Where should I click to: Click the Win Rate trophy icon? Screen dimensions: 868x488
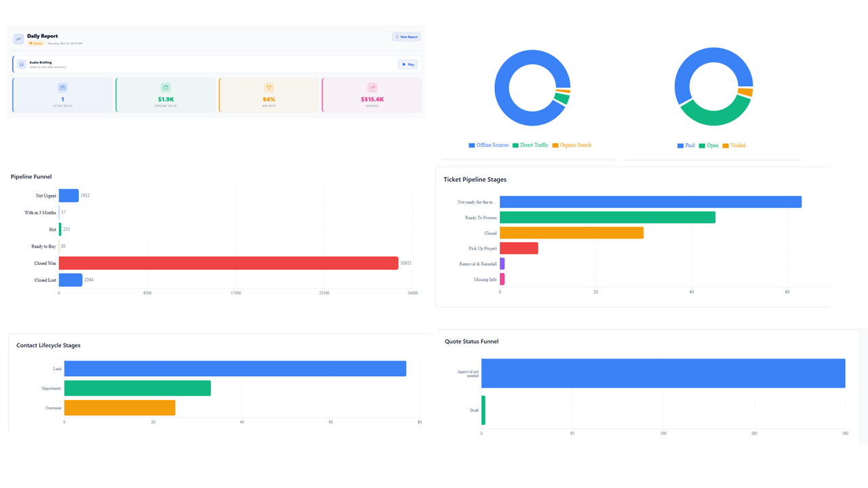[x=269, y=87]
